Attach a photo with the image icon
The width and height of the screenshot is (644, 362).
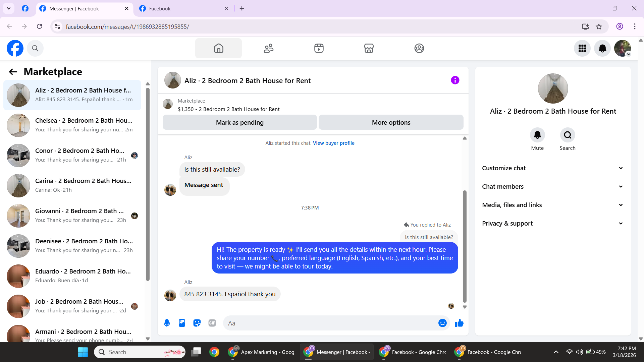182,323
